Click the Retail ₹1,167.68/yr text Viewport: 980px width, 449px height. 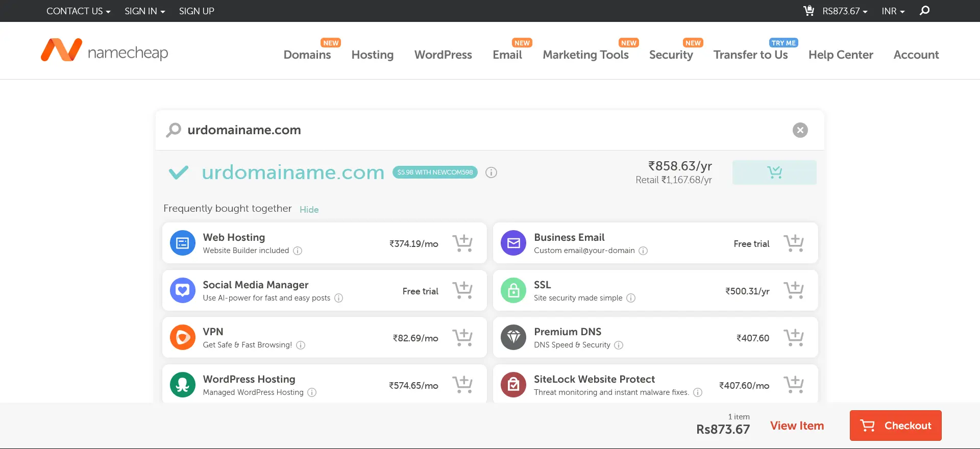674,180
